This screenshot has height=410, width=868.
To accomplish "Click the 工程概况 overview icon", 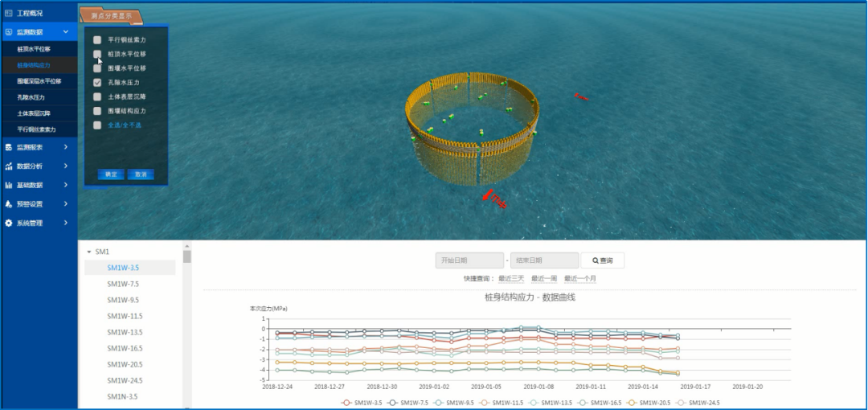I will (8, 13).
